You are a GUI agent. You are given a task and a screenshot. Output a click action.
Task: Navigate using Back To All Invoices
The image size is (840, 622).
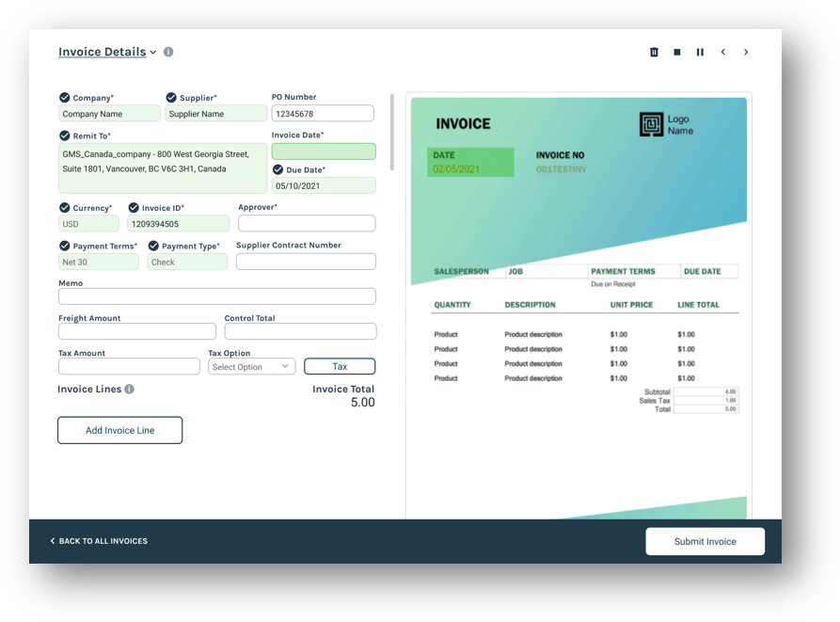[99, 541]
